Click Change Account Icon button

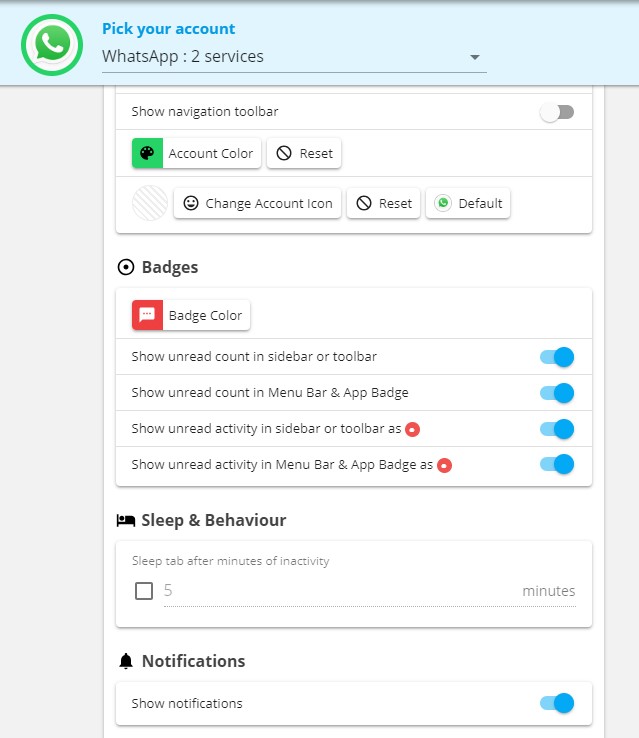click(x=257, y=203)
